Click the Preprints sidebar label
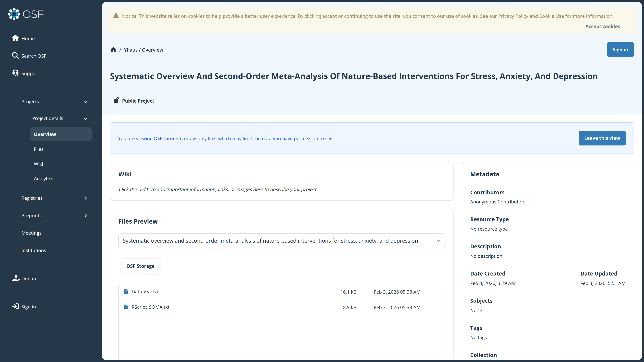This screenshot has width=644, height=362. click(32, 216)
